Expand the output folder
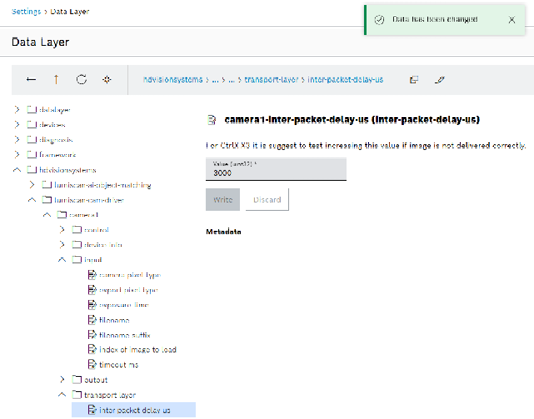 [62, 379]
